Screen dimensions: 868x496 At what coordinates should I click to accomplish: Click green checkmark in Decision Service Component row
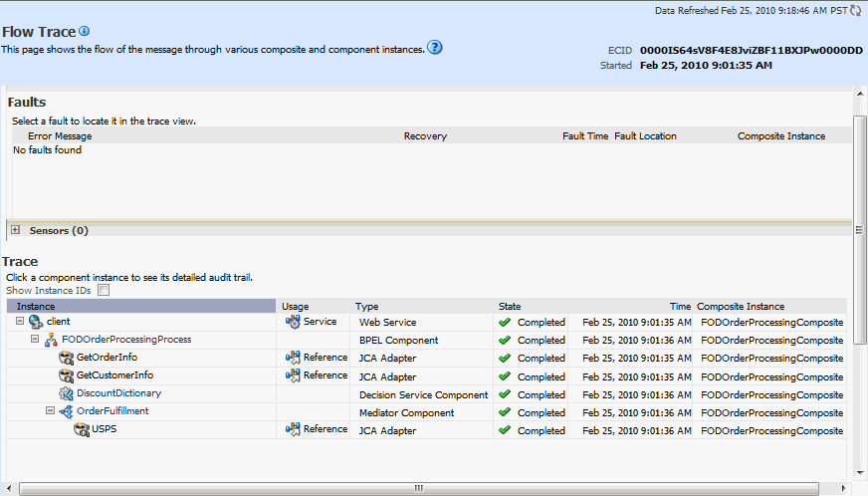pos(505,394)
